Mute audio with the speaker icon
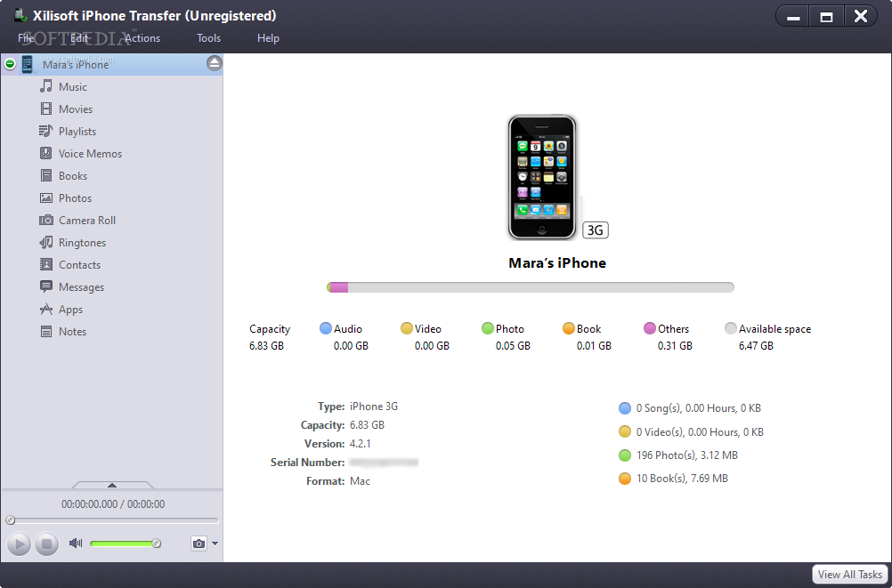892x588 pixels. pos(76,543)
